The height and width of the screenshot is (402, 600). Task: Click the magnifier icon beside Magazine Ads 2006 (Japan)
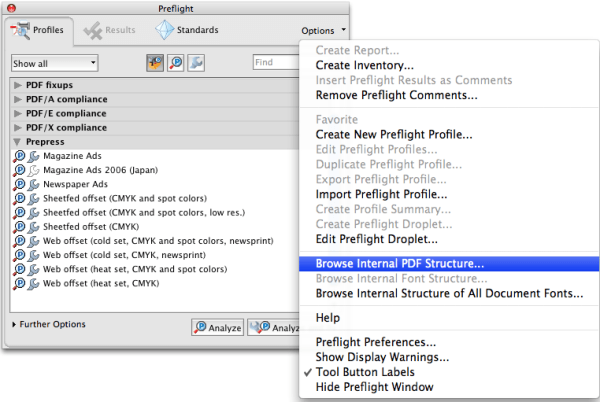(19, 170)
